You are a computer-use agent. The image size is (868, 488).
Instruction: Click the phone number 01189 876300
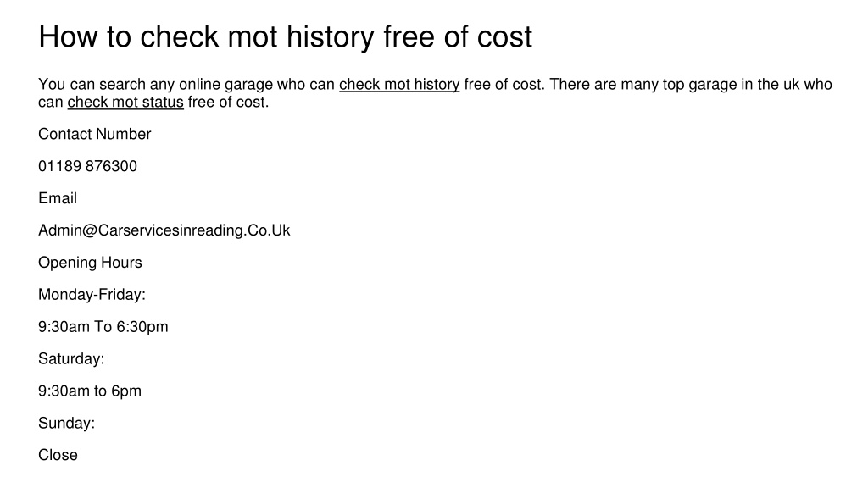click(87, 166)
